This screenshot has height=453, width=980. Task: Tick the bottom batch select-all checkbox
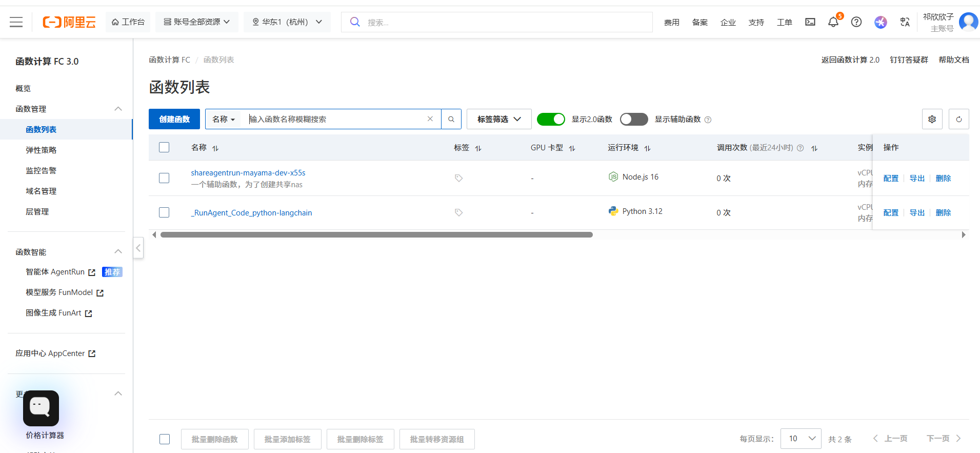(x=165, y=439)
